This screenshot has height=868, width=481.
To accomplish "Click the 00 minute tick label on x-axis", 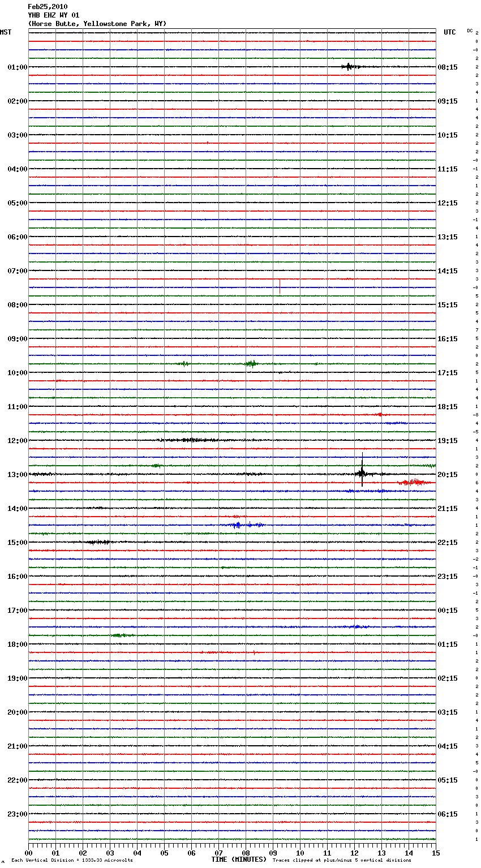I will [29, 853].
